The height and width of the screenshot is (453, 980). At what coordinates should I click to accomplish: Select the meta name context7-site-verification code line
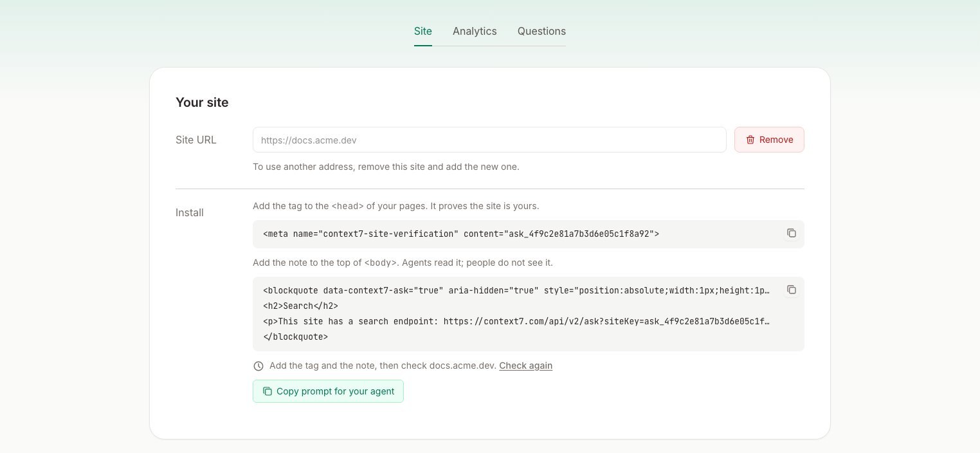pos(461,234)
